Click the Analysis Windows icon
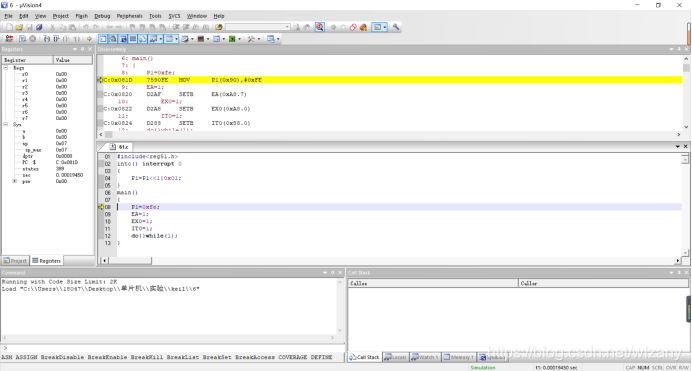 (200, 39)
